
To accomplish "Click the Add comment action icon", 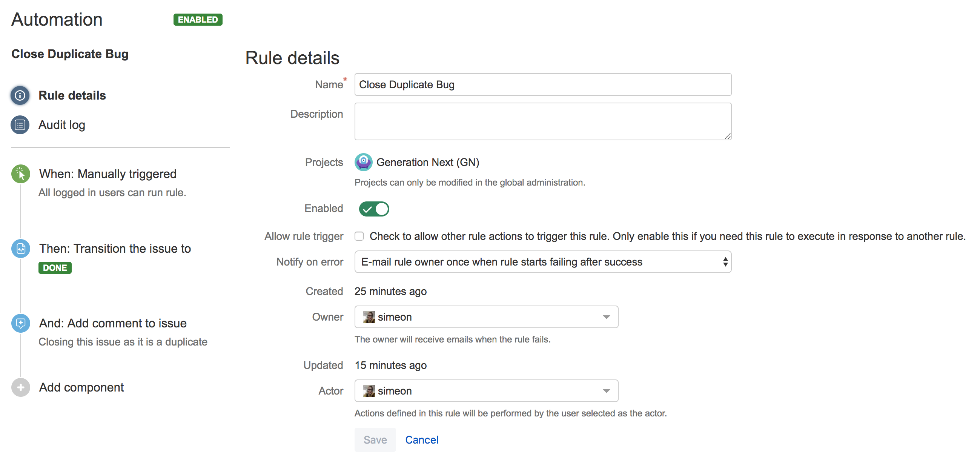I will [20, 323].
